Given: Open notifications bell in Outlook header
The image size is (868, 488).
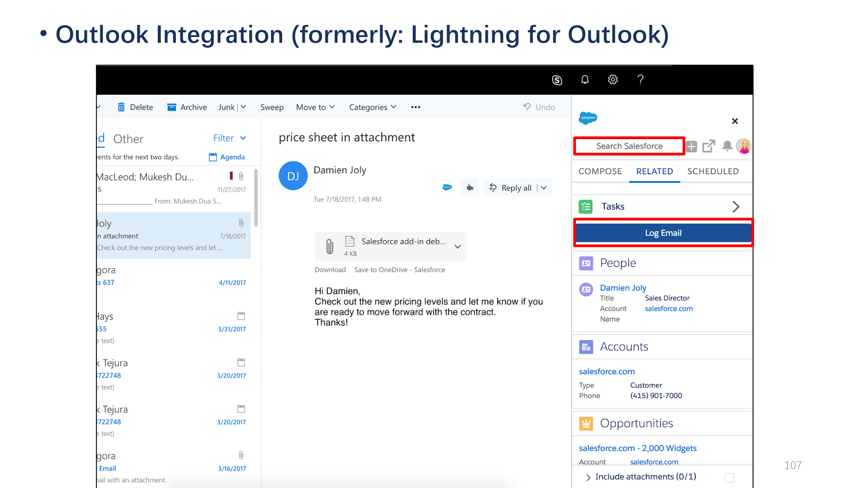Looking at the screenshot, I should 585,80.
